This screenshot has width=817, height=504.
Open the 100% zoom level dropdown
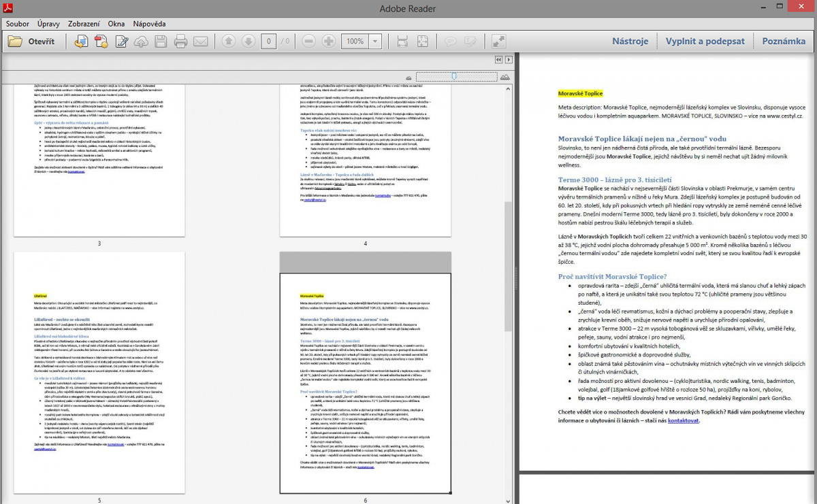[x=374, y=41]
